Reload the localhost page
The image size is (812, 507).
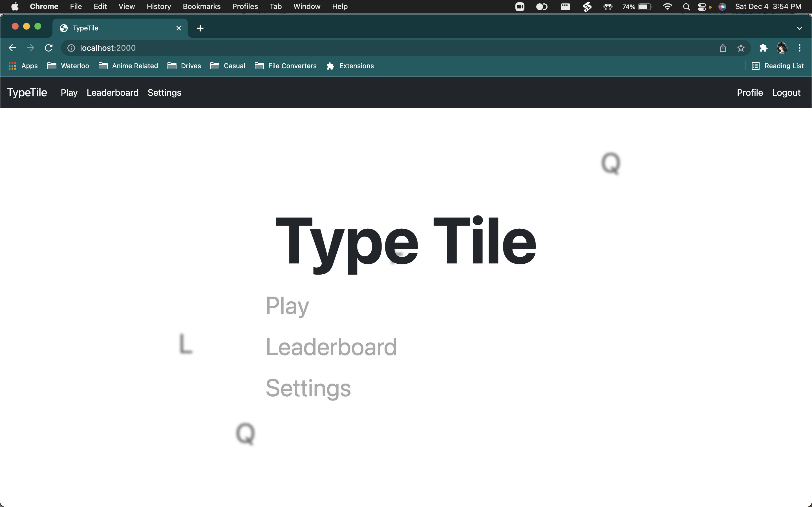(x=49, y=48)
